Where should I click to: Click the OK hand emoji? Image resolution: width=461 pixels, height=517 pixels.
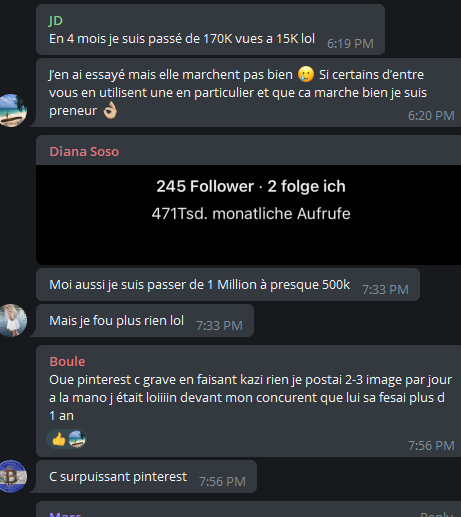(x=110, y=110)
